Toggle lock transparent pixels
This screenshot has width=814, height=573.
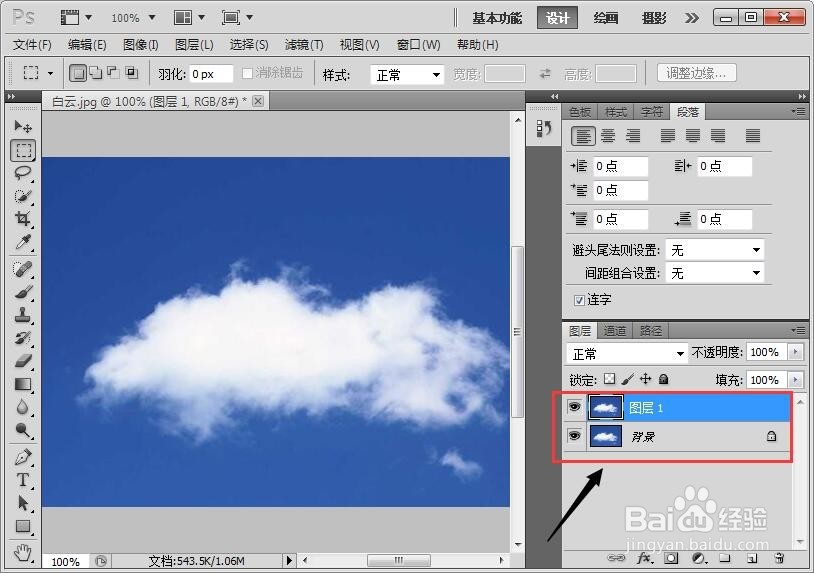tap(610, 379)
